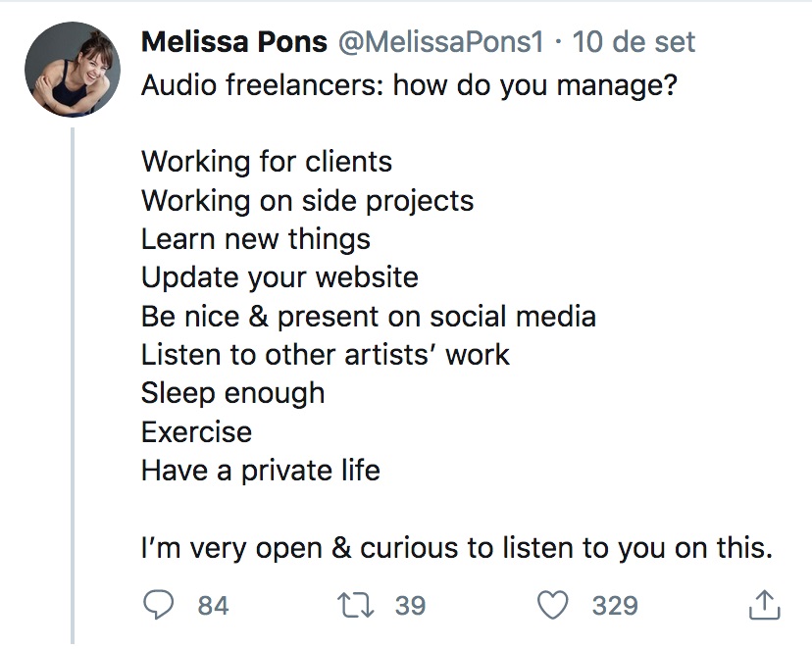Click the Melissa Pons display name
Image resolution: width=812 pixels, height=649 pixels.
point(234,43)
